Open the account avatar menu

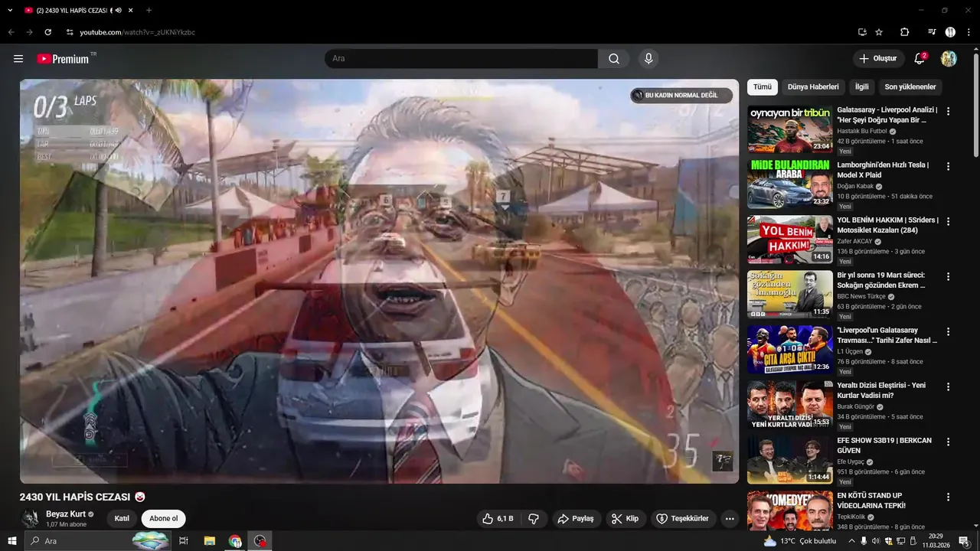tap(949, 59)
